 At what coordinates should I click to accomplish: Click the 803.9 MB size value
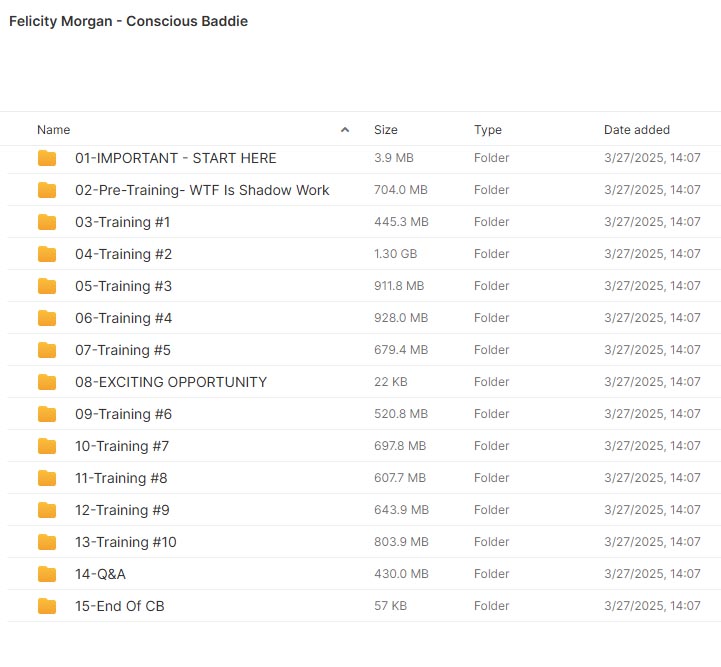[x=401, y=542]
